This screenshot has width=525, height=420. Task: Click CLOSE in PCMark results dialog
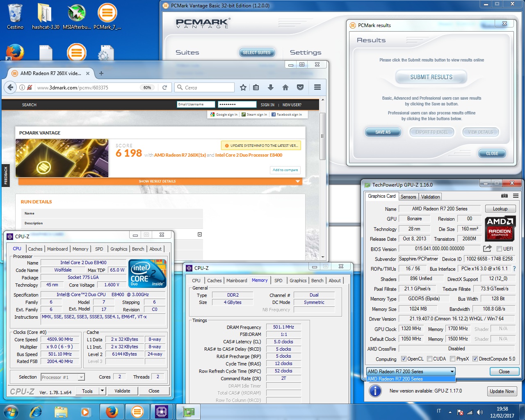pos(492,153)
